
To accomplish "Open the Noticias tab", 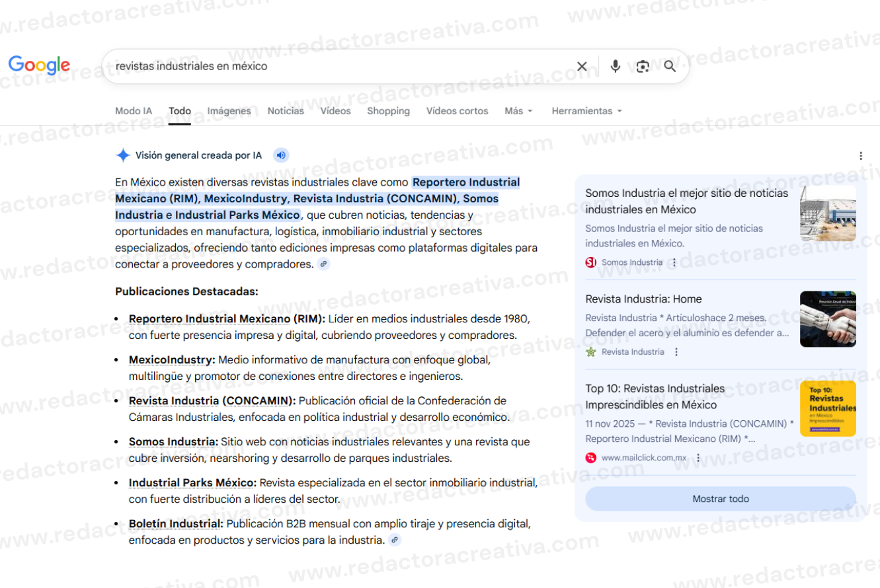I will point(286,111).
